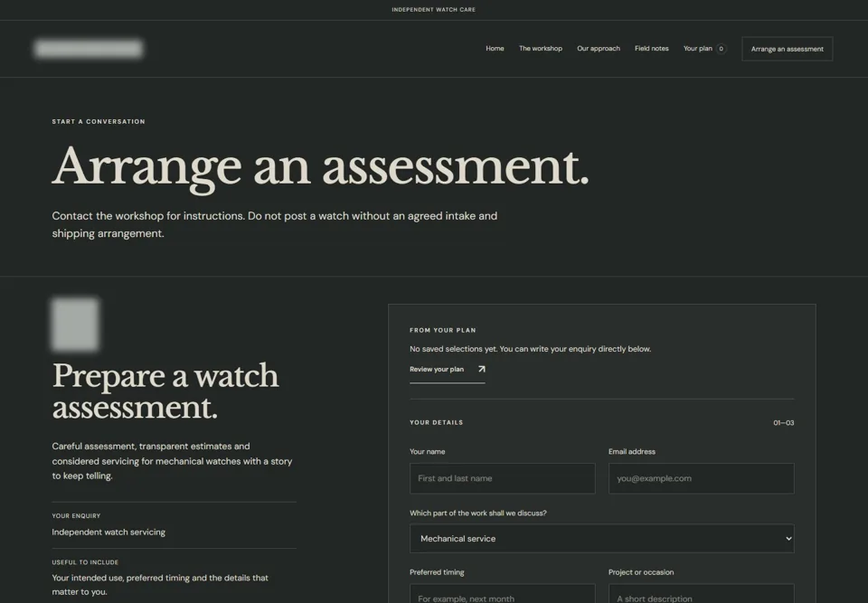Click the 'Arrange an assessment.' main heading
This screenshot has width=868, height=603.
(x=320, y=168)
